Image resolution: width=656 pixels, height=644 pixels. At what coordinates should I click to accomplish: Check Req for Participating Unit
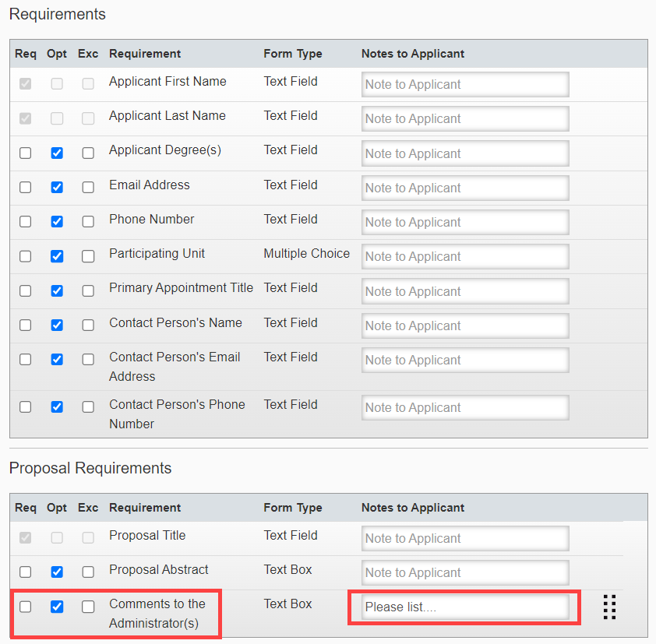click(x=26, y=256)
